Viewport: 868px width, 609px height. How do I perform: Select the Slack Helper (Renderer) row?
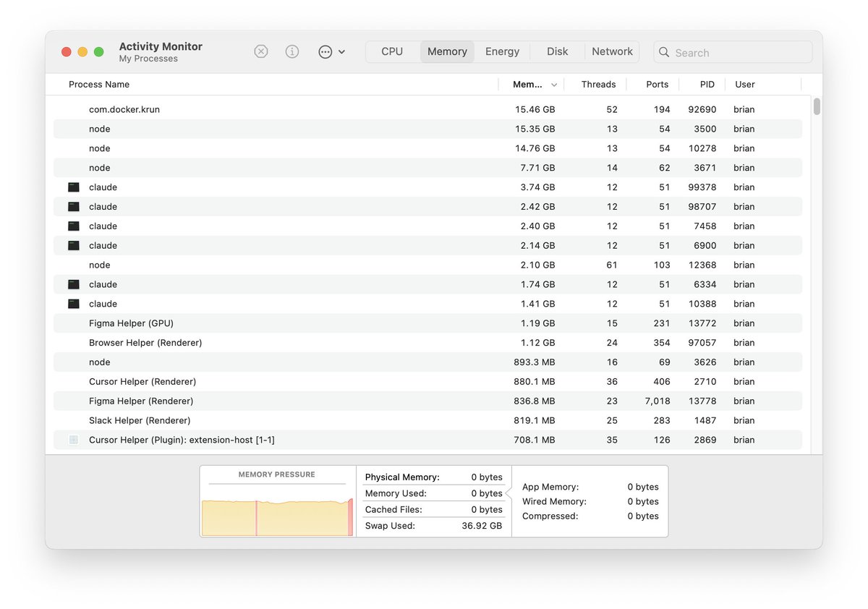tap(427, 421)
